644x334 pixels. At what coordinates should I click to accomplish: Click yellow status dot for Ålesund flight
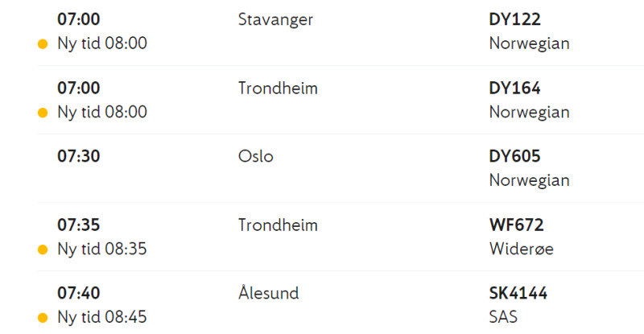[x=43, y=318]
